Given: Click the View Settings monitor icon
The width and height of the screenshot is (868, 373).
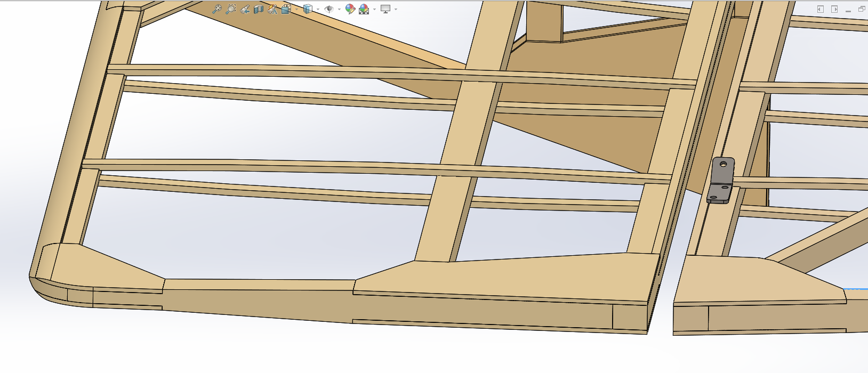Looking at the screenshot, I should point(385,9).
